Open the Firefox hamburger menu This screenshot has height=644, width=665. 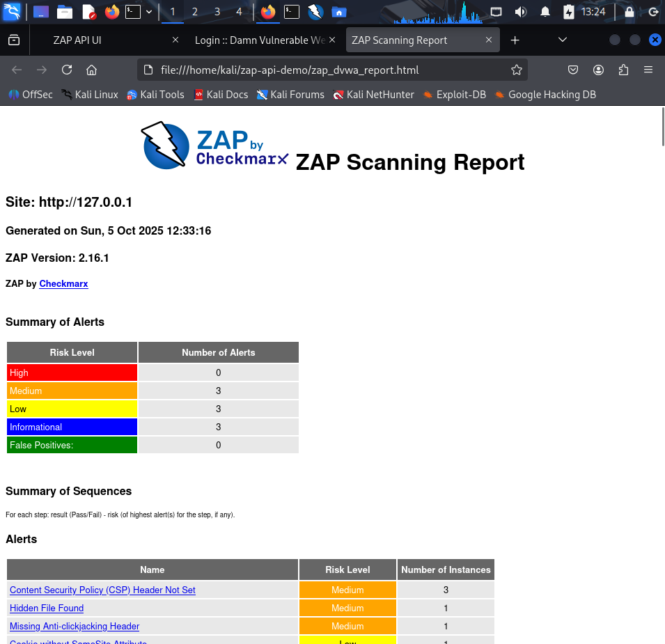tap(648, 70)
